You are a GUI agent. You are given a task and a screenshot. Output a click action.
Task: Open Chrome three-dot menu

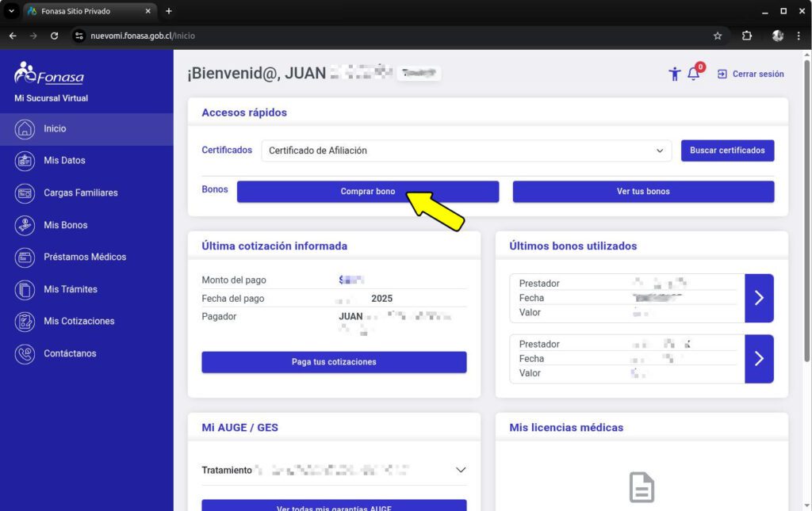(799, 36)
